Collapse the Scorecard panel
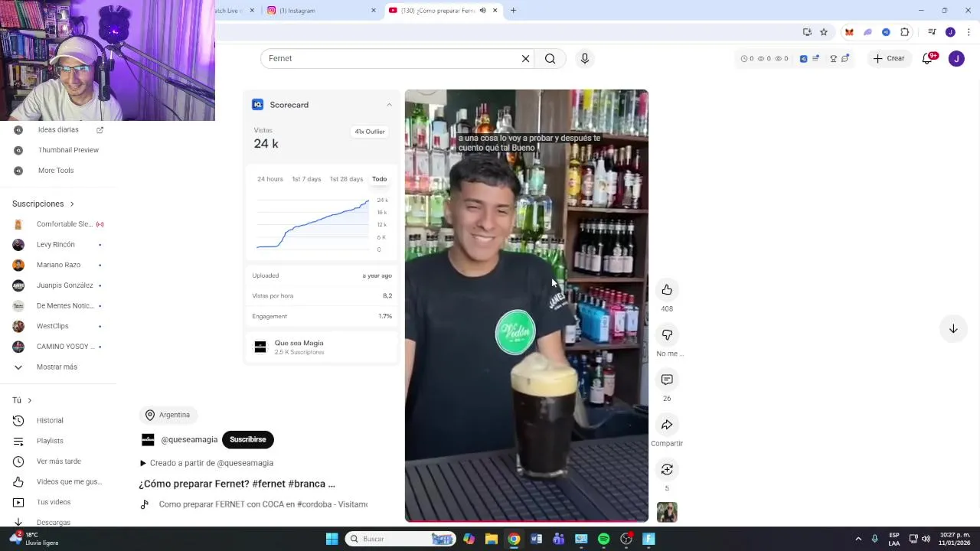The width and height of the screenshot is (980, 551). [x=389, y=105]
